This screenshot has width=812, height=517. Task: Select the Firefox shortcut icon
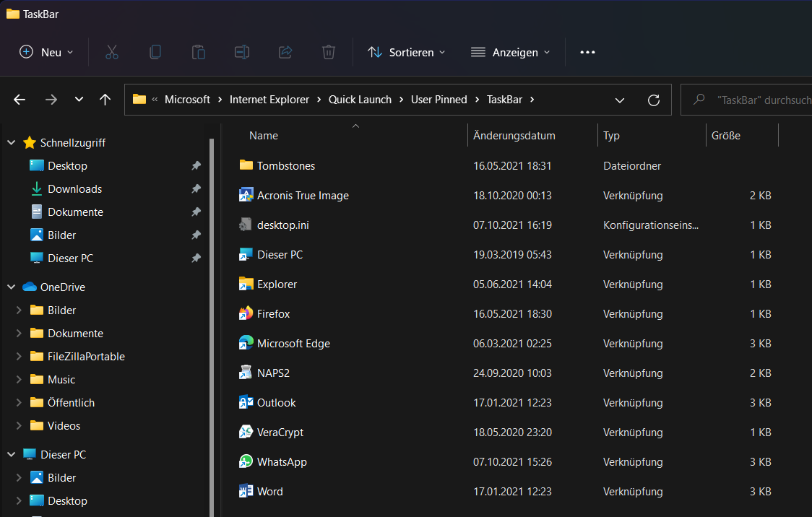pyautogui.click(x=246, y=313)
